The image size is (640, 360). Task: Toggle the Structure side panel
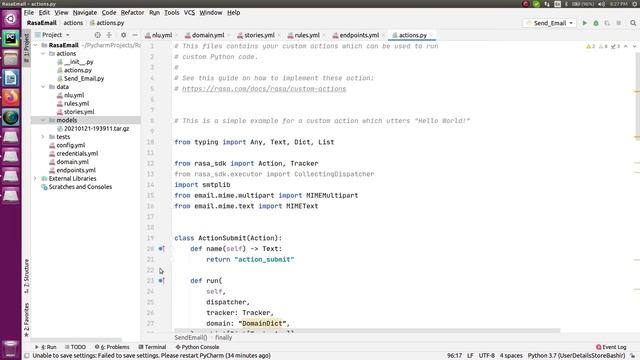click(x=27, y=276)
